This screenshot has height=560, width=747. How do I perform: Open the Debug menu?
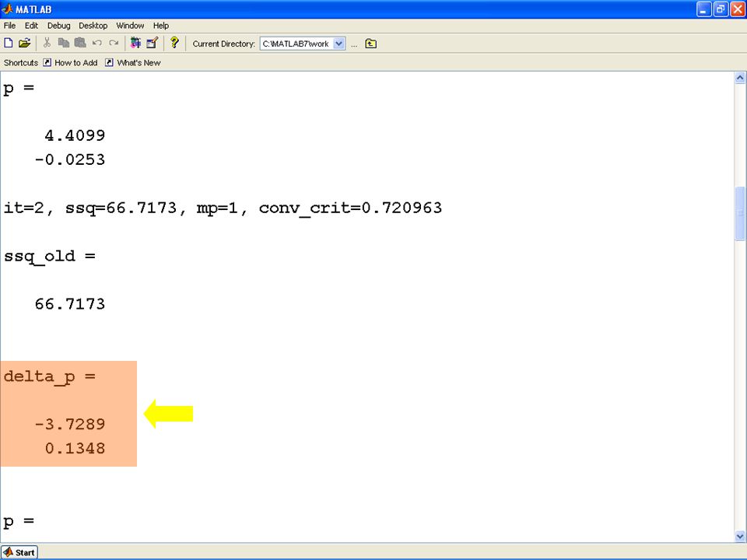point(58,26)
